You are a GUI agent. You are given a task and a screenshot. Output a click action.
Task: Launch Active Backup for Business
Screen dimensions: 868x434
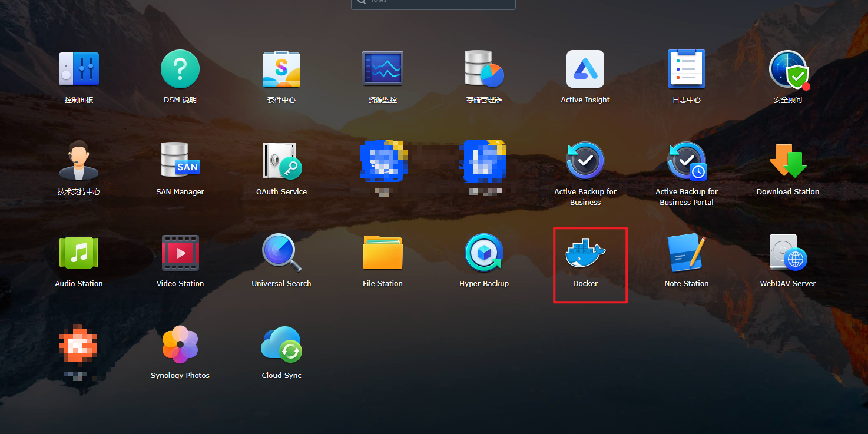click(x=585, y=160)
